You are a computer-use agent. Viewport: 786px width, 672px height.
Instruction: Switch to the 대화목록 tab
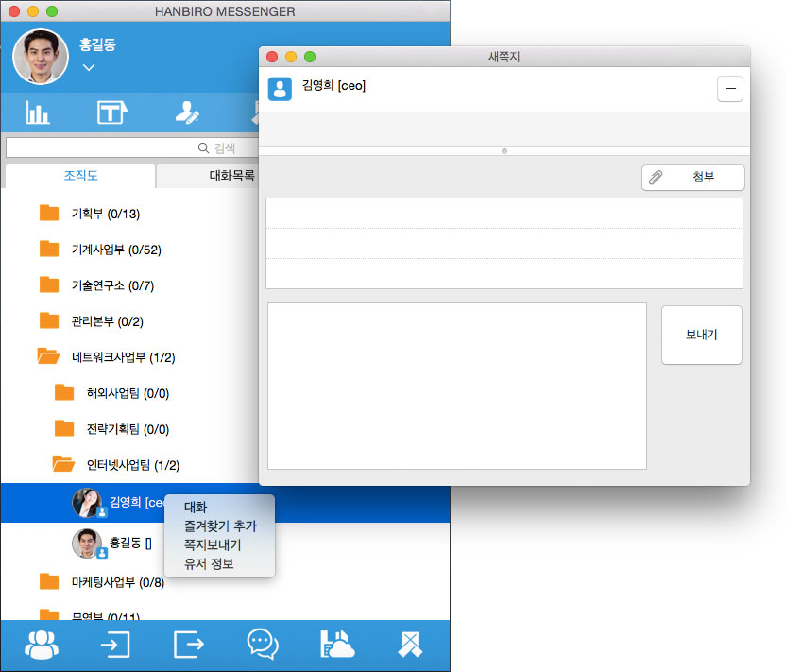pyautogui.click(x=232, y=176)
